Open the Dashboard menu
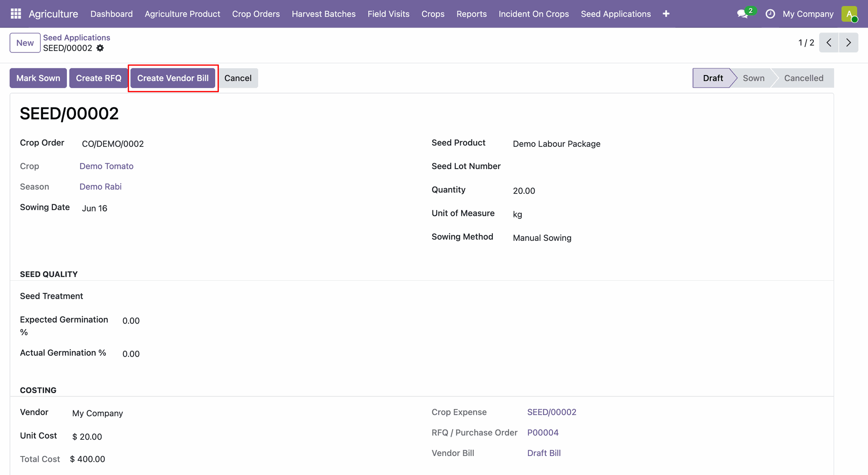The height and width of the screenshot is (475, 868). [x=112, y=14]
